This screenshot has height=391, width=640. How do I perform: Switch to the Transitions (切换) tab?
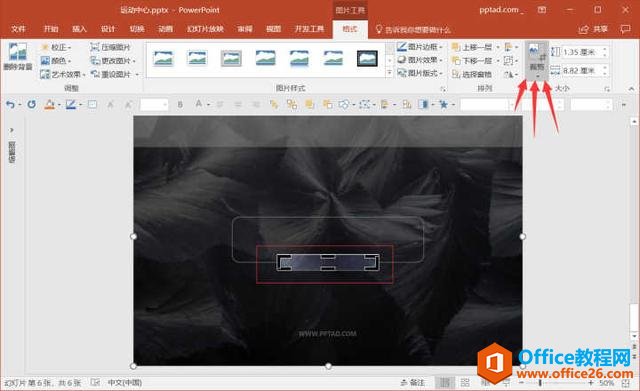coord(137,29)
